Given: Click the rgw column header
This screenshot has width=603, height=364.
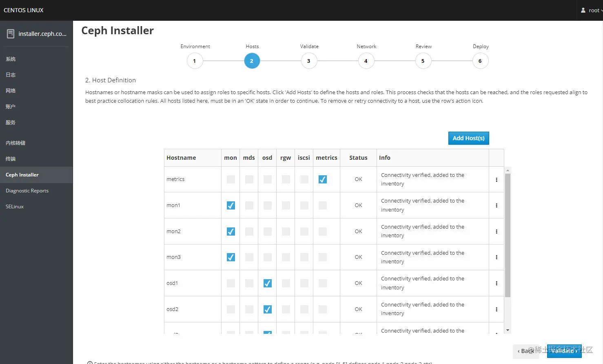Looking at the screenshot, I should point(286,158).
